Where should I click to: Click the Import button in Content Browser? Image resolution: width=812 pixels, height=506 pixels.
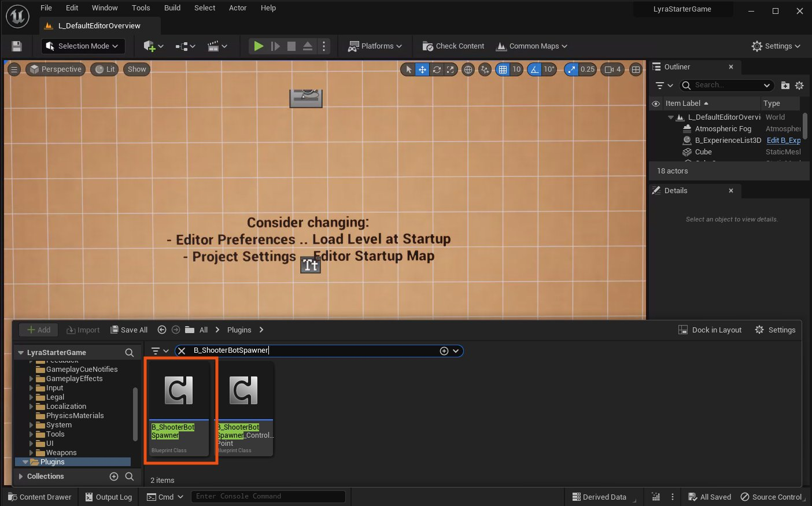(83, 330)
